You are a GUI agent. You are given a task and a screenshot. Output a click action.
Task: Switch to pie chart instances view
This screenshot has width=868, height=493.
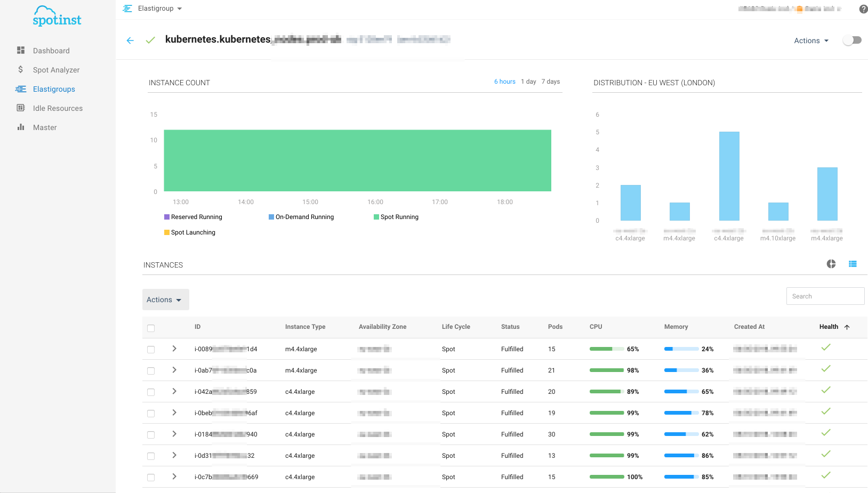831,264
